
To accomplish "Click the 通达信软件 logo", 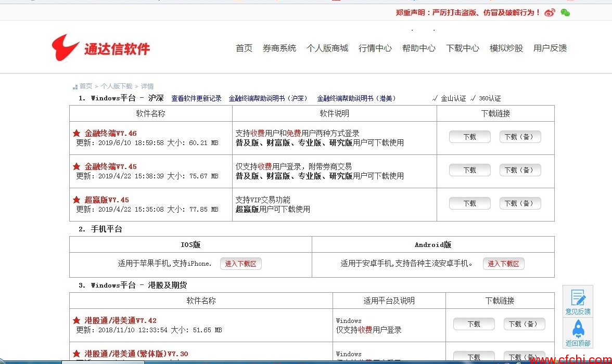I will click(x=101, y=48).
